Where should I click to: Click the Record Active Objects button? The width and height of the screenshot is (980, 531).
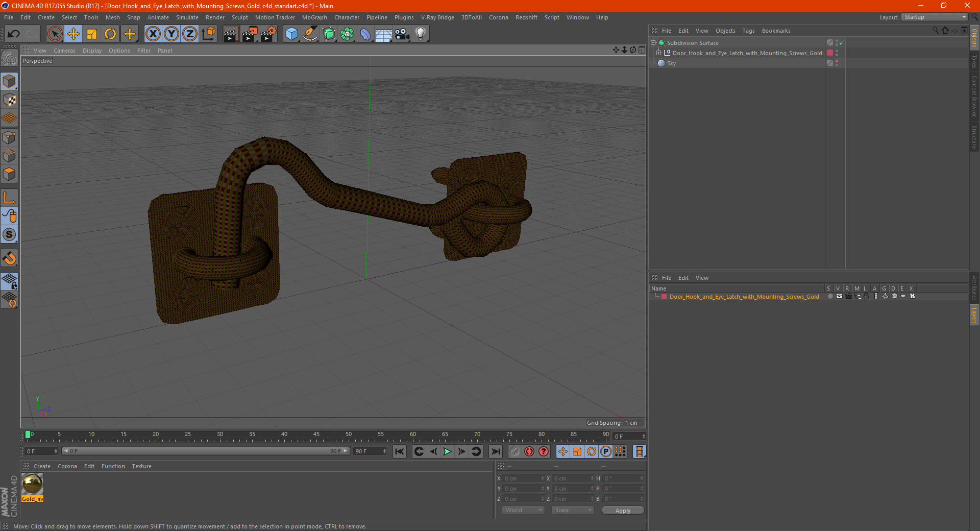click(514, 451)
